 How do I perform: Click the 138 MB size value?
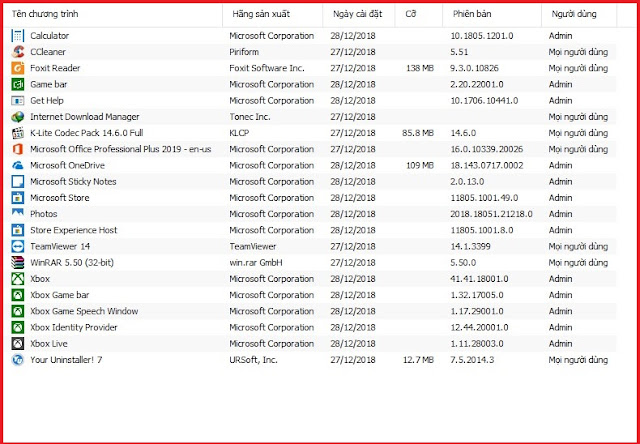pyautogui.click(x=420, y=68)
